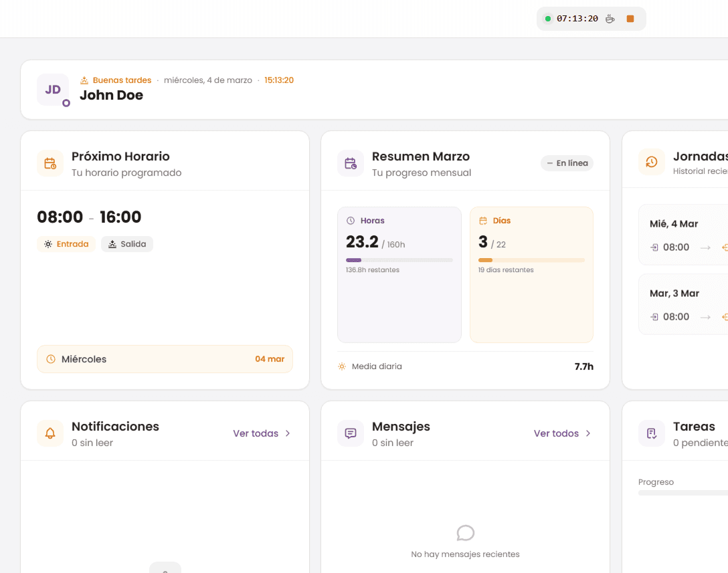Click the Próximo Horario calendar icon
Viewport: 728px width, 573px height.
(50, 163)
